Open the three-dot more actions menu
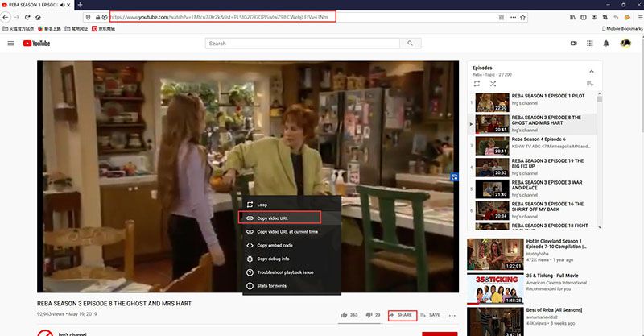This screenshot has height=336, width=644. pyautogui.click(x=452, y=315)
